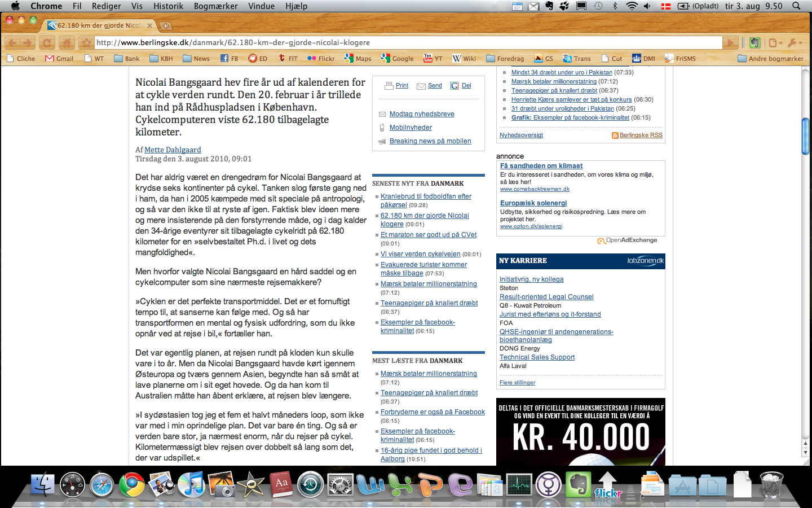The height and width of the screenshot is (508, 812).
Task: Open Technical Sales Support job link
Action: pyautogui.click(x=537, y=357)
